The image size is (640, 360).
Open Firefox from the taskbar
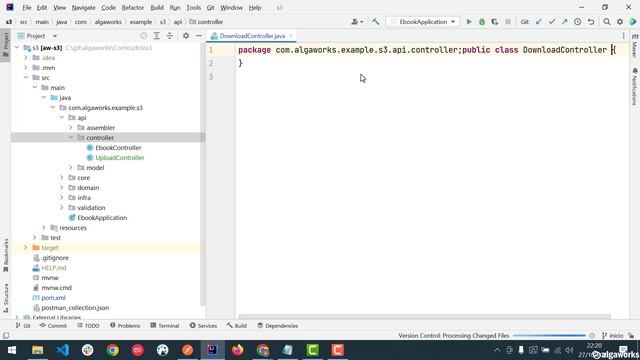coord(238,350)
